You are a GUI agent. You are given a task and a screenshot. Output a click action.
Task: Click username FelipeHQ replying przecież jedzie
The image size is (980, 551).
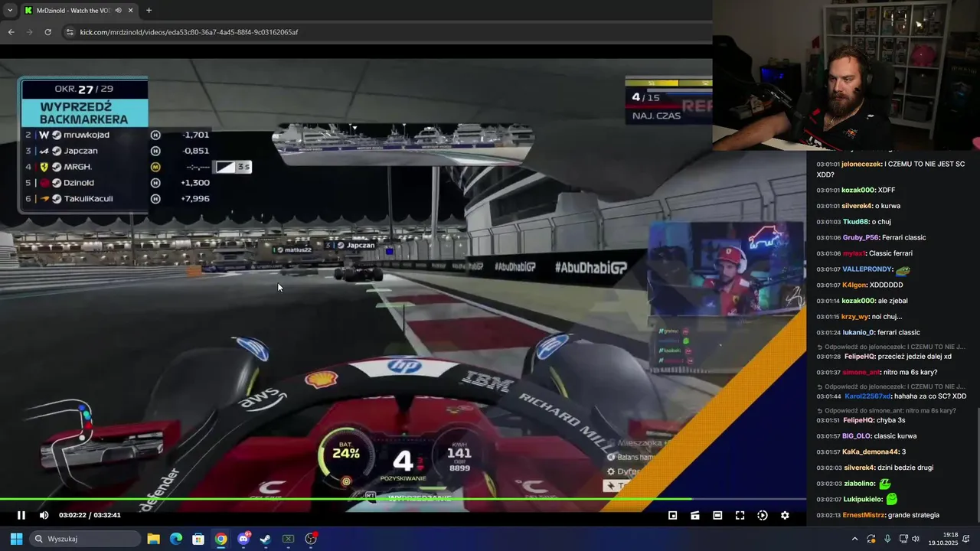click(858, 357)
